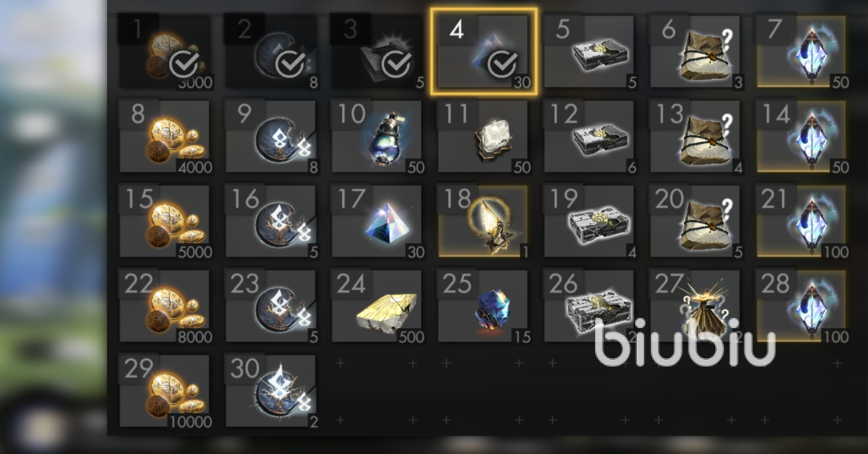Click the claimed checkmark on day 3
The height and width of the screenshot is (454, 868).
(397, 65)
